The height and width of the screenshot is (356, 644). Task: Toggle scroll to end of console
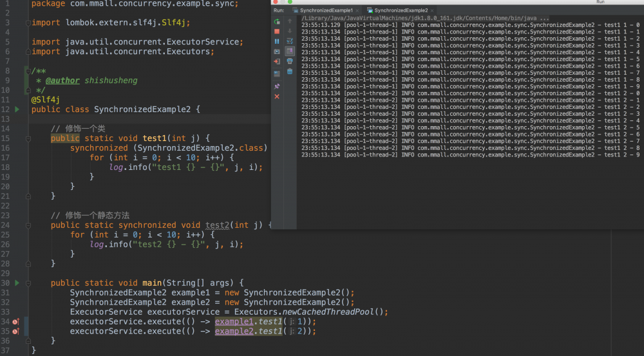[290, 51]
